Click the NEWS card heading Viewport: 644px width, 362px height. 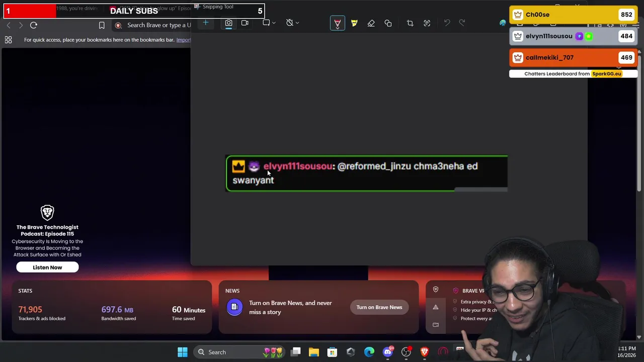coord(232,291)
